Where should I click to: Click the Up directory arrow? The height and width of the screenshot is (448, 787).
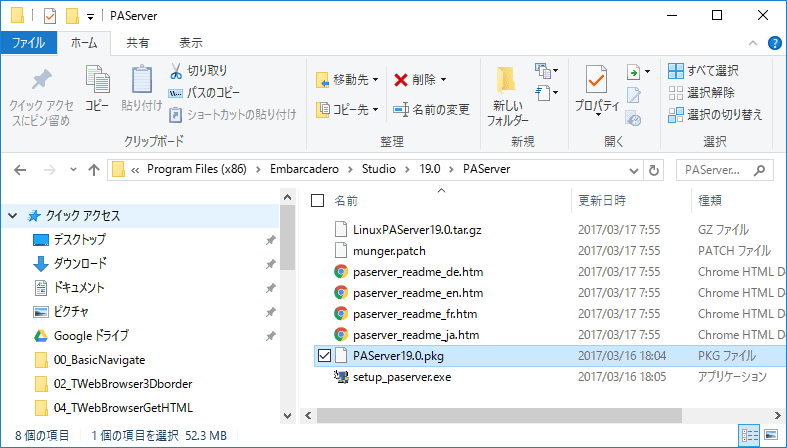tap(94, 170)
